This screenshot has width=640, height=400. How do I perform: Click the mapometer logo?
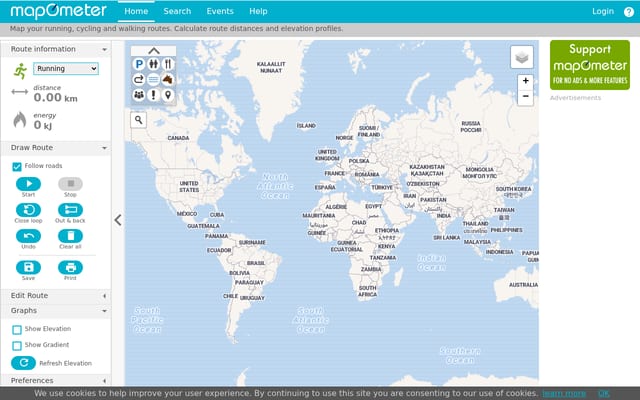click(x=58, y=11)
